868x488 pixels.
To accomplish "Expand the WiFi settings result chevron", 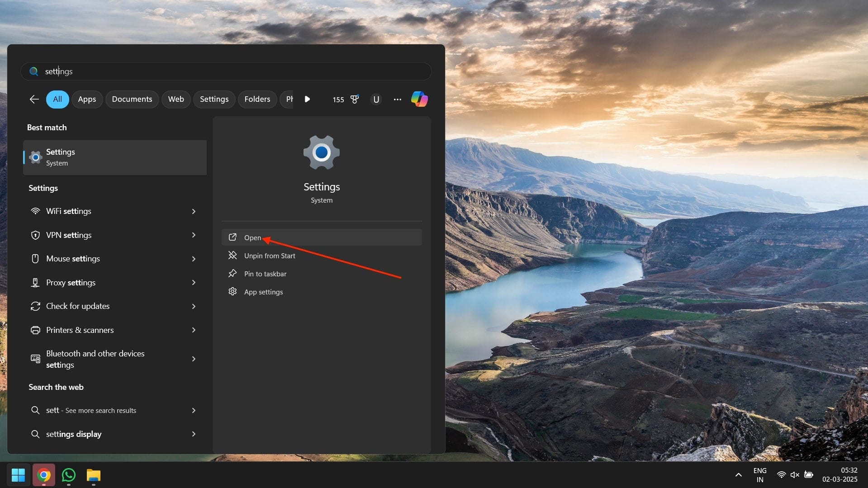I will coord(194,211).
